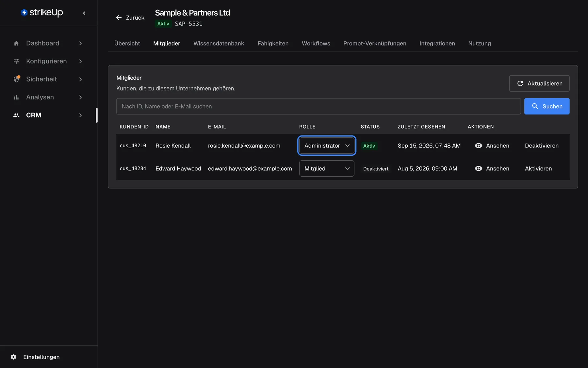This screenshot has width=588, height=368.
Task: Switch to the Übersicht tab
Action: pyautogui.click(x=127, y=44)
